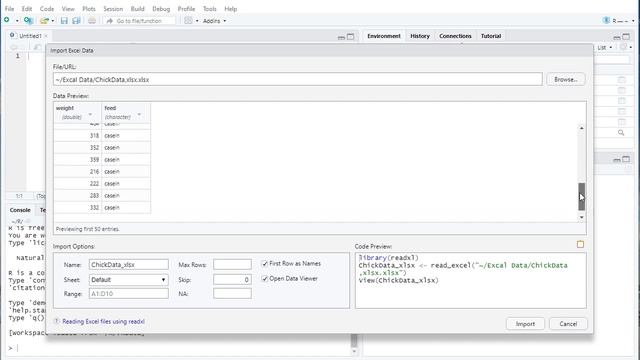This screenshot has height=360, width=640.
Task: Select the Untitled1 source tab
Action: pos(30,36)
